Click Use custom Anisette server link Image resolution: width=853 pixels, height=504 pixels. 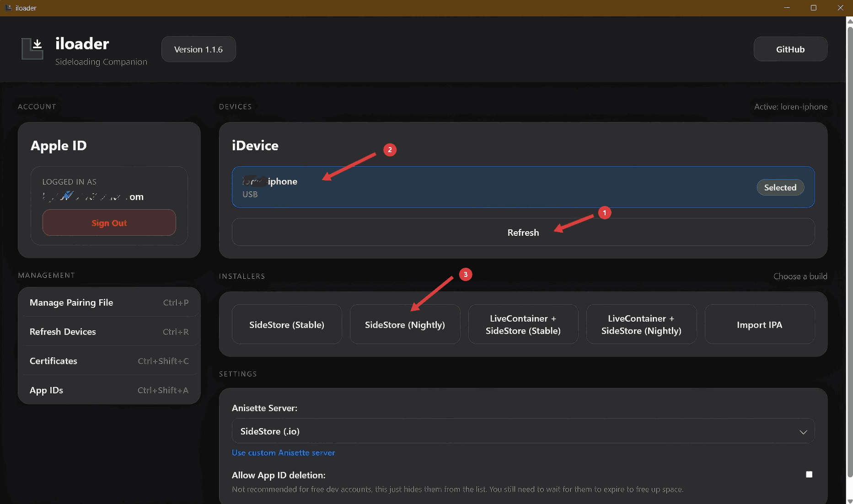coord(283,453)
